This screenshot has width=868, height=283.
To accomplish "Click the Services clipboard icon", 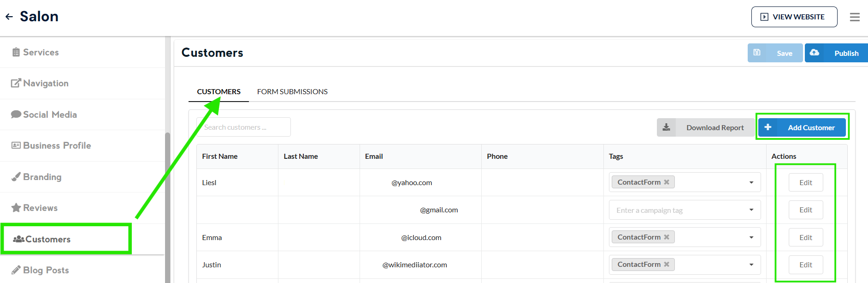I will point(16,52).
